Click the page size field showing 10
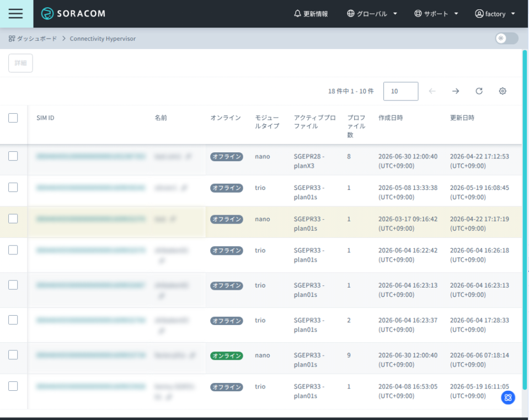The width and height of the screenshot is (529, 420). tap(400, 91)
